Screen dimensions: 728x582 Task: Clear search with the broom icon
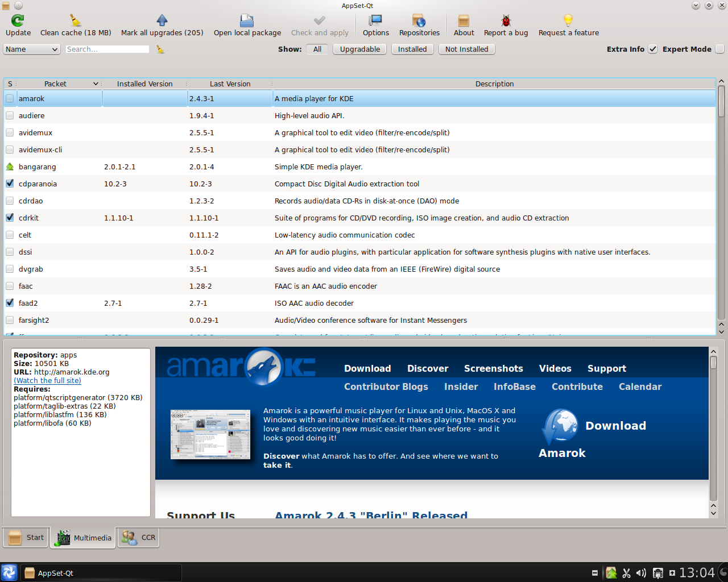(x=160, y=49)
